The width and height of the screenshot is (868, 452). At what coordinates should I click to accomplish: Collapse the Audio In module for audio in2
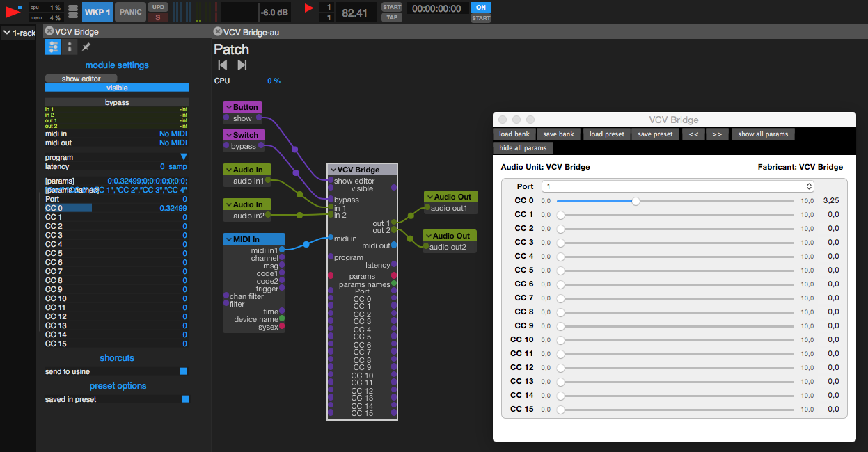[229, 204]
